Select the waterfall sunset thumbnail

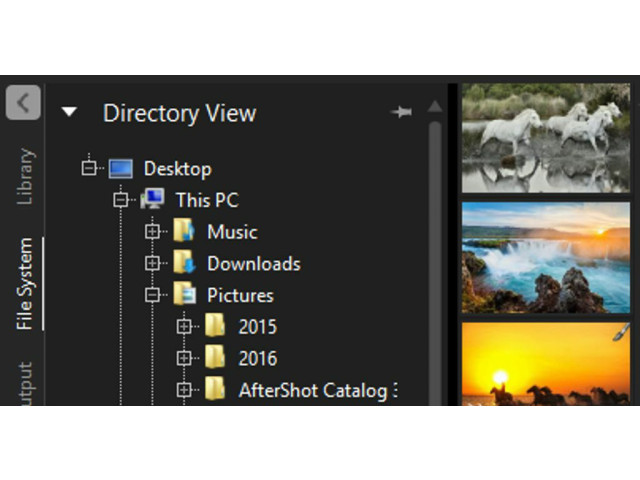[x=546, y=258]
